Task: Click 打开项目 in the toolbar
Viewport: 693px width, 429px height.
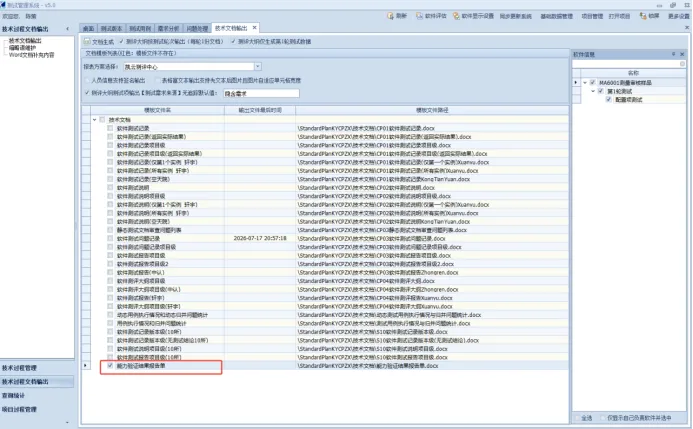Action: [619, 16]
